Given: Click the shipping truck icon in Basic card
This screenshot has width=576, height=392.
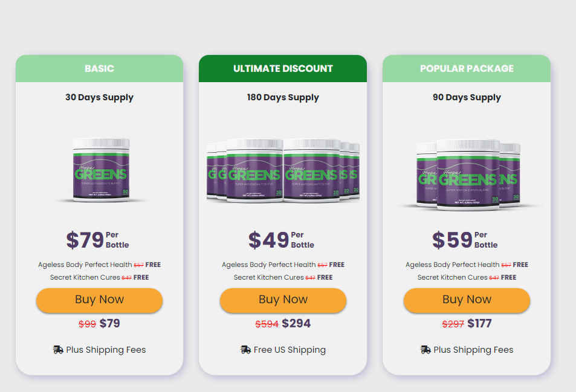Looking at the screenshot, I should pos(58,350).
